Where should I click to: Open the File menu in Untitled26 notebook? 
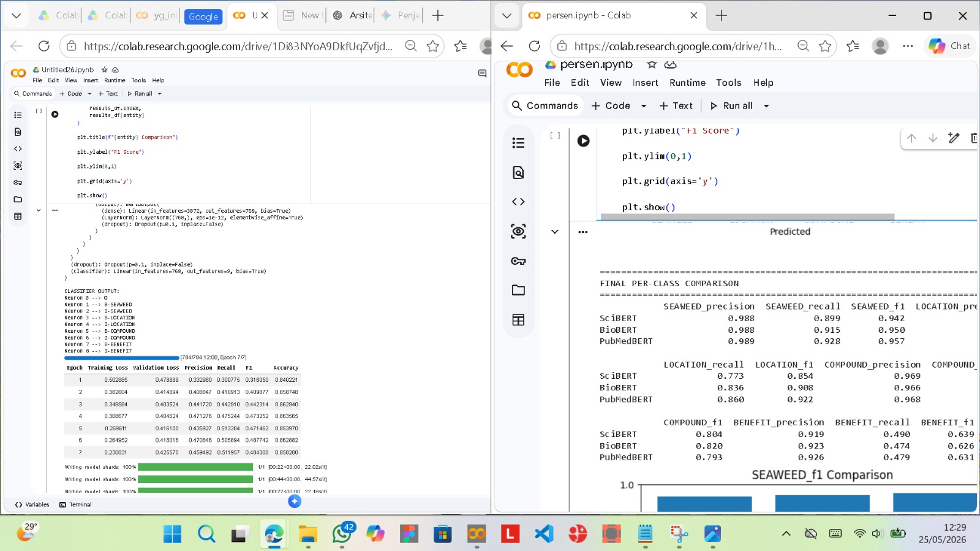point(37,80)
